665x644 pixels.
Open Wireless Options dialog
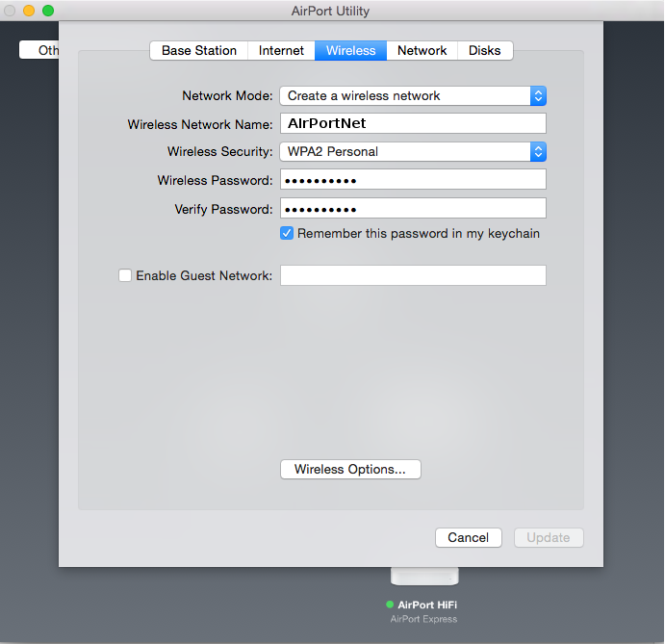tap(350, 469)
